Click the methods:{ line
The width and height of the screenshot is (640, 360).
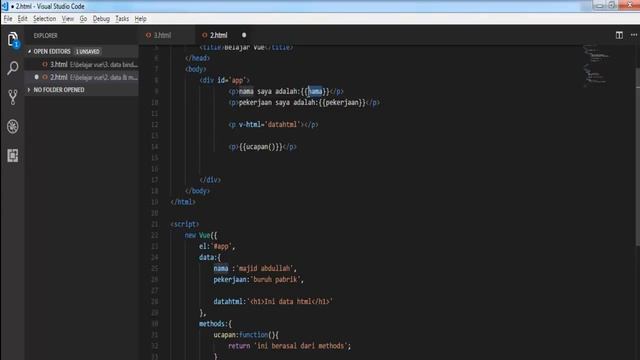215,324
